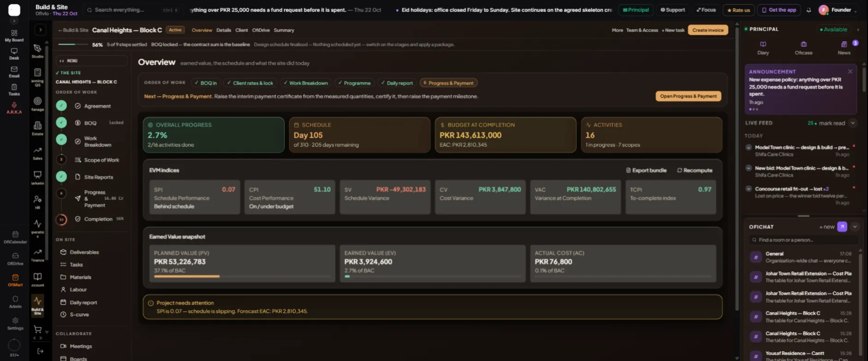Open News in the Principal panel

[x=844, y=48]
